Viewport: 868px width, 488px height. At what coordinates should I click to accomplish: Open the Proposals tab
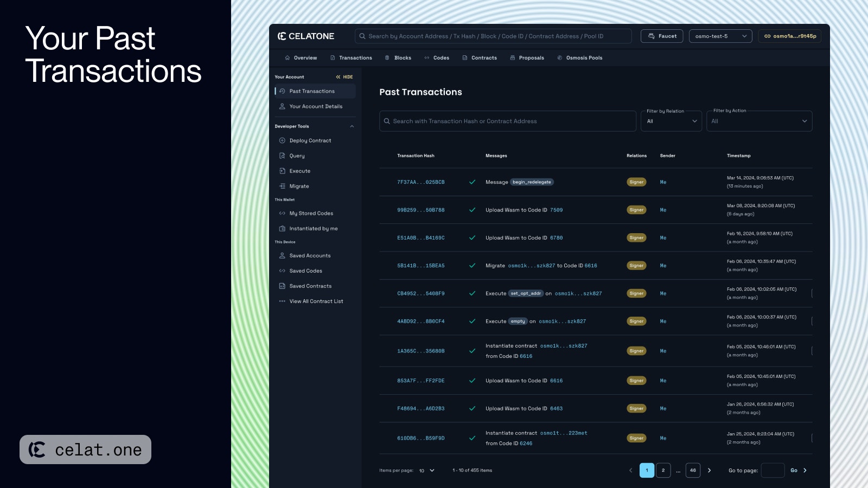(527, 58)
